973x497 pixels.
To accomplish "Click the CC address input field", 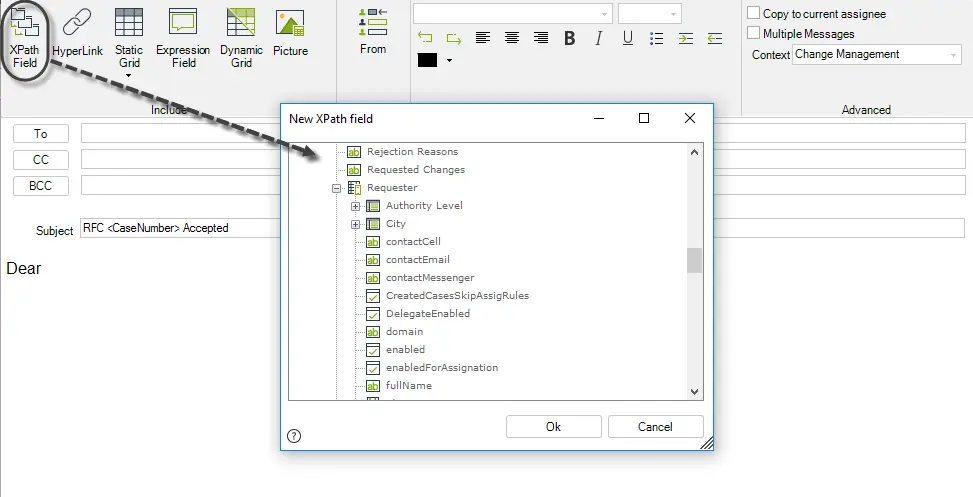I will point(523,159).
